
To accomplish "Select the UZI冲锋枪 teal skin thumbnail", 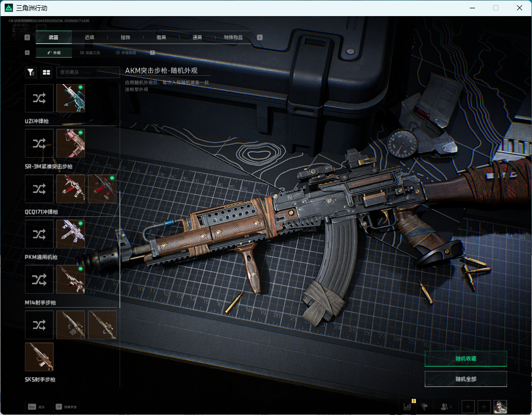I will (71, 99).
